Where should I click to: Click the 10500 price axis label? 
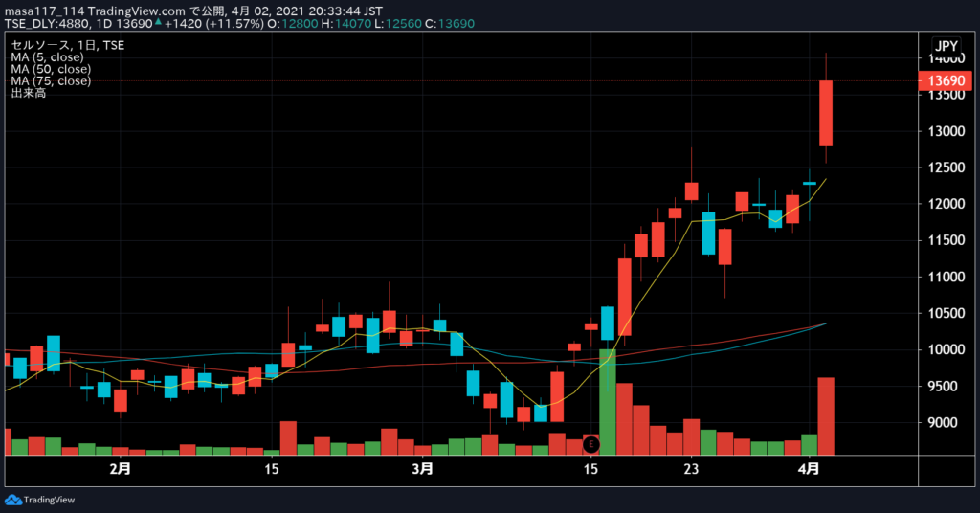[947, 313]
